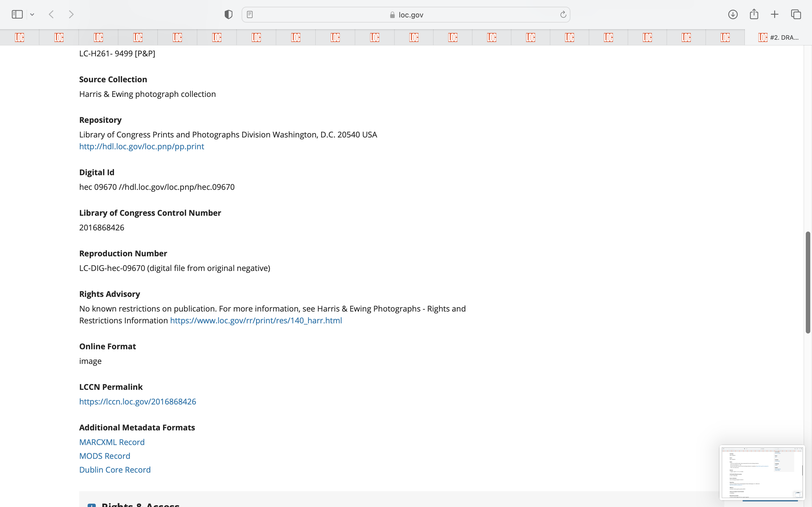
Task: Click the vertical page scrollbar thumb
Action: [808, 282]
